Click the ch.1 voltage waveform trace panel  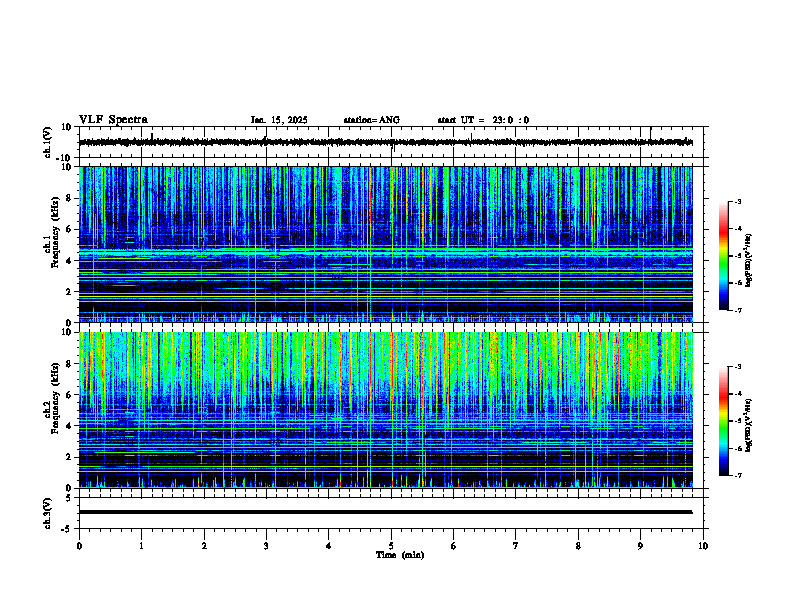pos(393,142)
